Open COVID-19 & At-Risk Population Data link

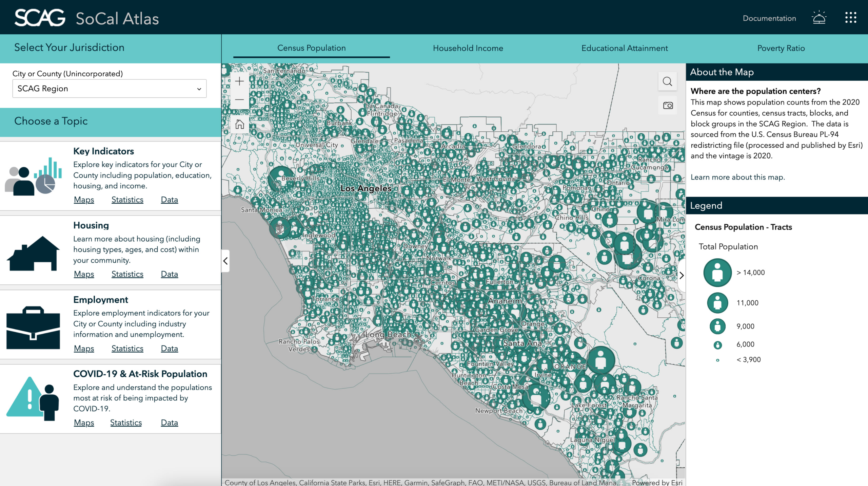169,423
